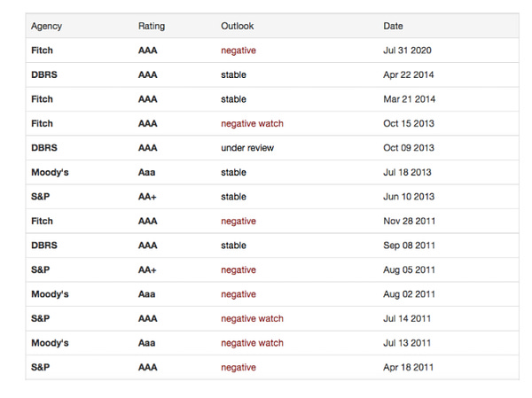The width and height of the screenshot is (532, 398).
Task: Click AAA rating in Jul 31 2020 row
Action: pos(147,51)
